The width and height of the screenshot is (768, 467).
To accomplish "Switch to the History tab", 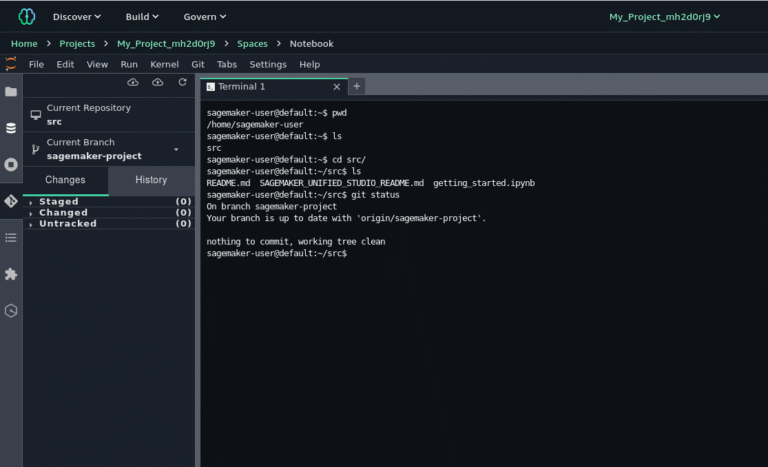I will coord(151,180).
